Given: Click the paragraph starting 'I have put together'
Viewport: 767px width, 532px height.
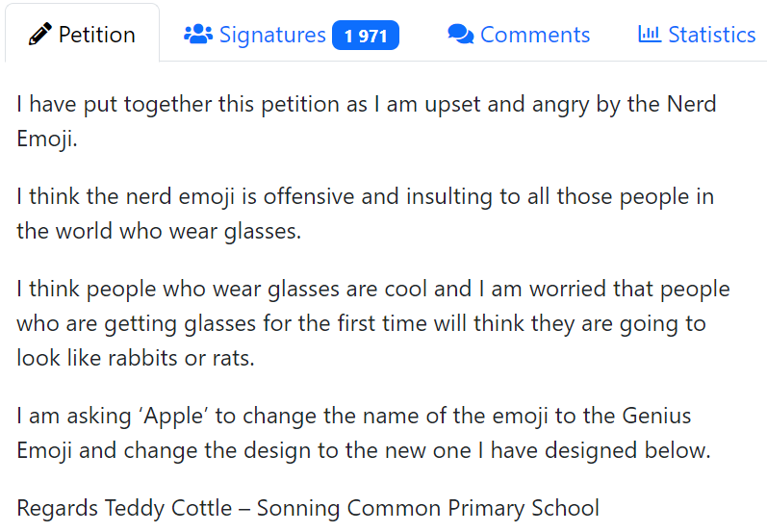Looking at the screenshot, I should tap(367, 121).
